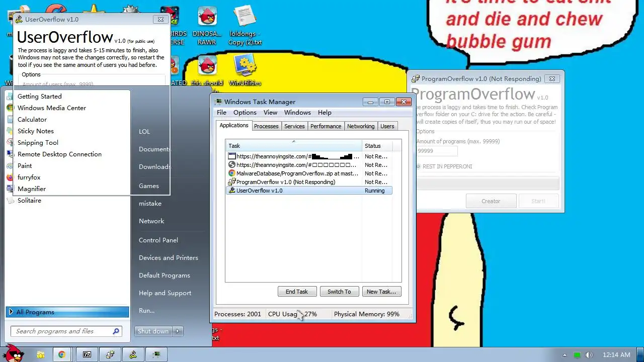Viewport: 644px width, 362px height.
Task: Click the New Task... button
Action: pyautogui.click(x=381, y=292)
